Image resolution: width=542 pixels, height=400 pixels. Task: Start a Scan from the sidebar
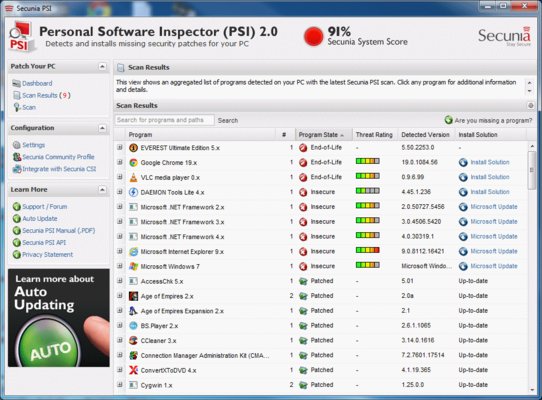click(29, 107)
